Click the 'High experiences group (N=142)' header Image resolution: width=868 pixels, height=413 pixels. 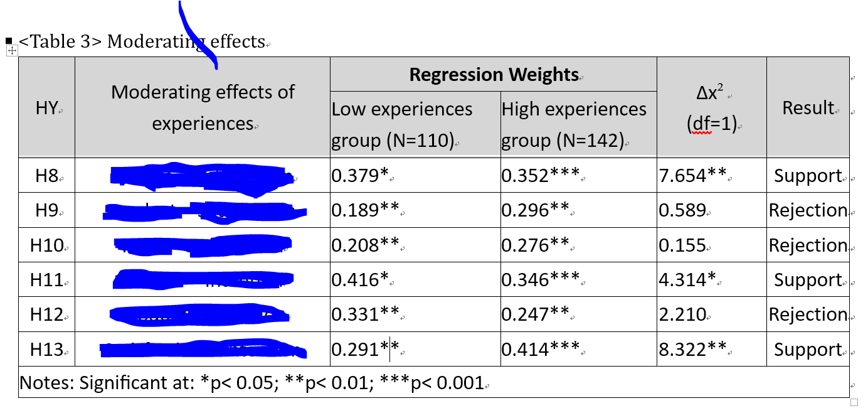(x=574, y=124)
